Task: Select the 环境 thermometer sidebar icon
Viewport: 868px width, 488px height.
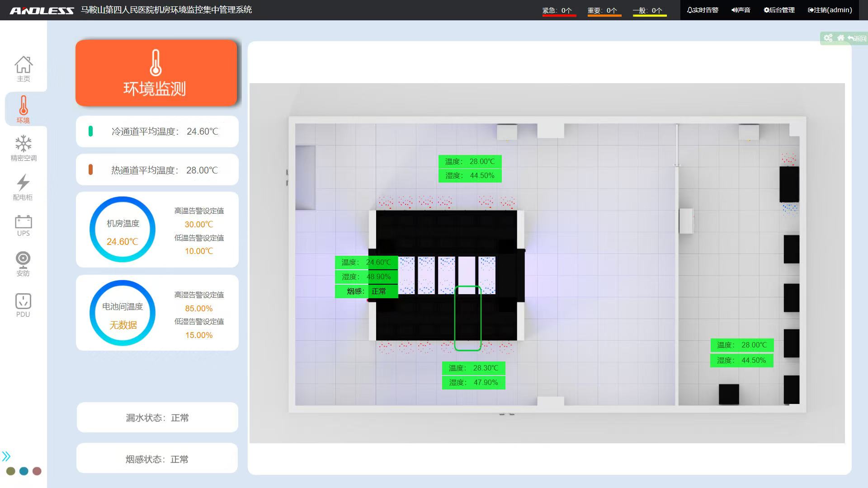Action: pyautogui.click(x=24, y=109)
